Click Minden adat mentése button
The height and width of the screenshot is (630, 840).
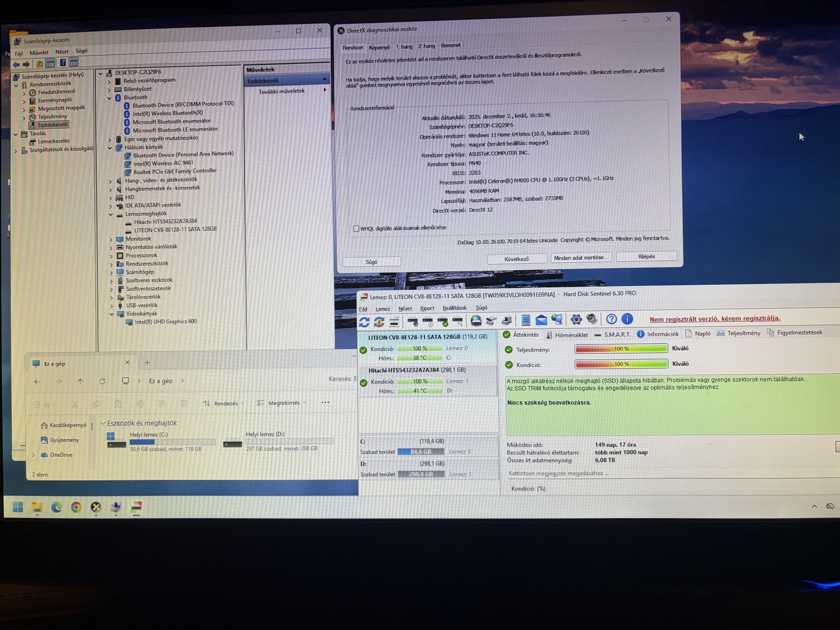point(581,258)
